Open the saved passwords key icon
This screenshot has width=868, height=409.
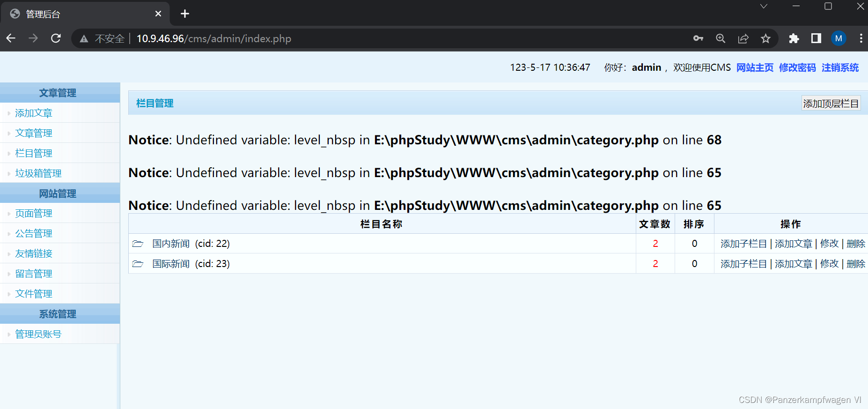[x=698, y=38]
